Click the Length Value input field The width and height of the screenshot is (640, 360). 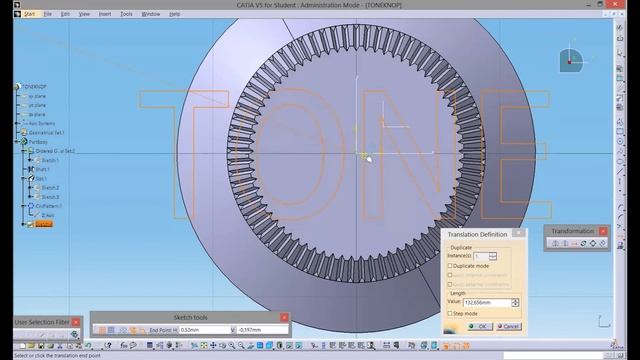[x=487, y=302]
